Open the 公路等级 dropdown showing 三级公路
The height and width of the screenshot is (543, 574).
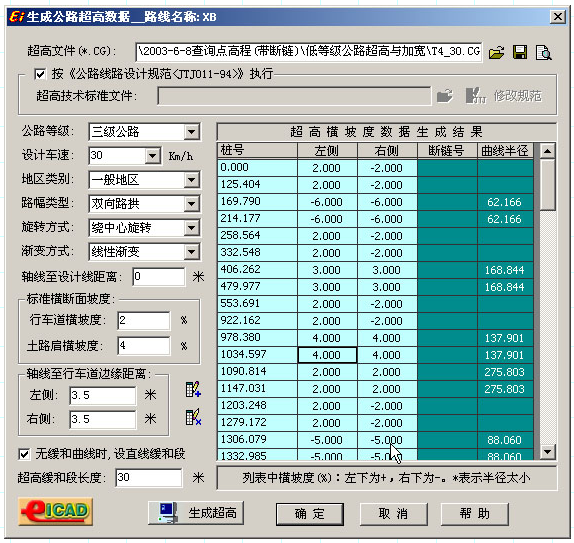pos(191,132)
